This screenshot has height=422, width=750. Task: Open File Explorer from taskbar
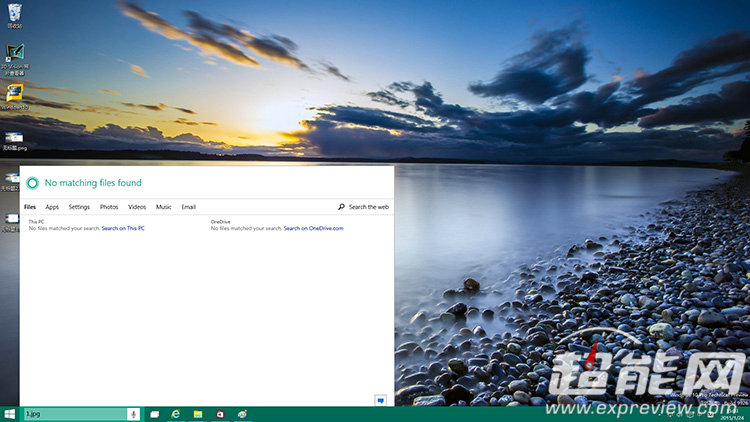tap(198, 413)
